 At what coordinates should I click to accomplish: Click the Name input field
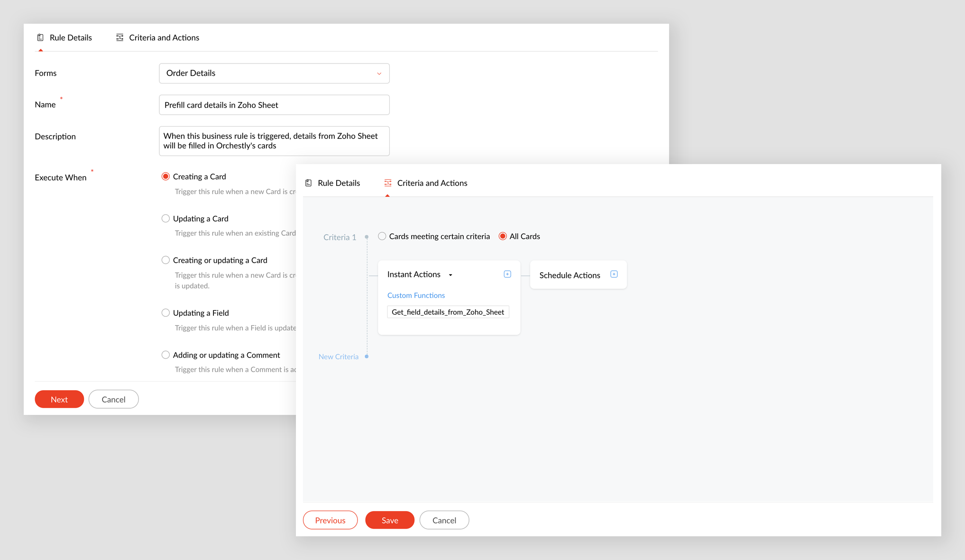point(274,105)
